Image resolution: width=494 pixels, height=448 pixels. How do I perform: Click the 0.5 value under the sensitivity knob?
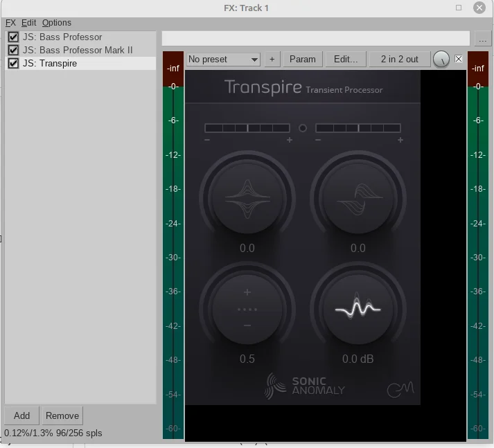tap(247, 359)
